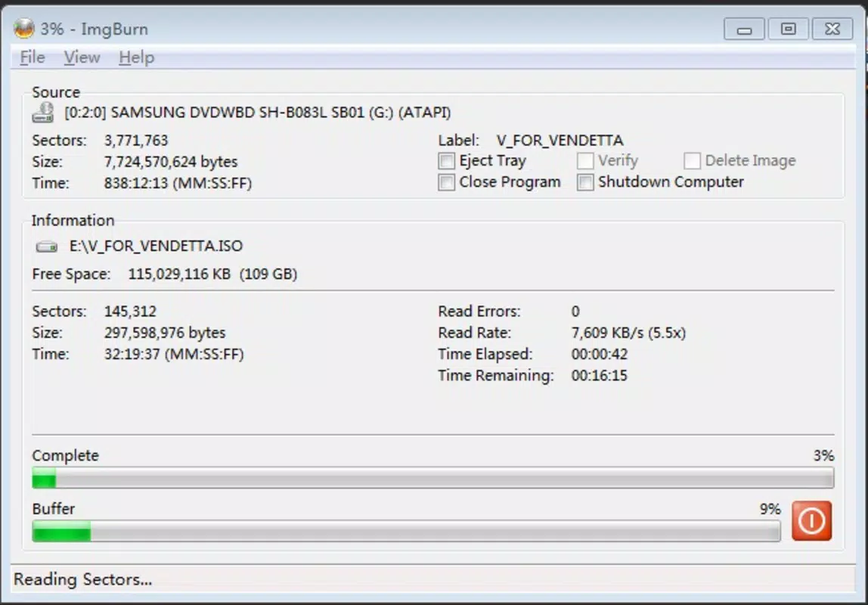Viewport: 868px width, 605px height.
Task: Enable the Eject Tray checkbox
Action: pyautogui.click(x=447, y=160)
